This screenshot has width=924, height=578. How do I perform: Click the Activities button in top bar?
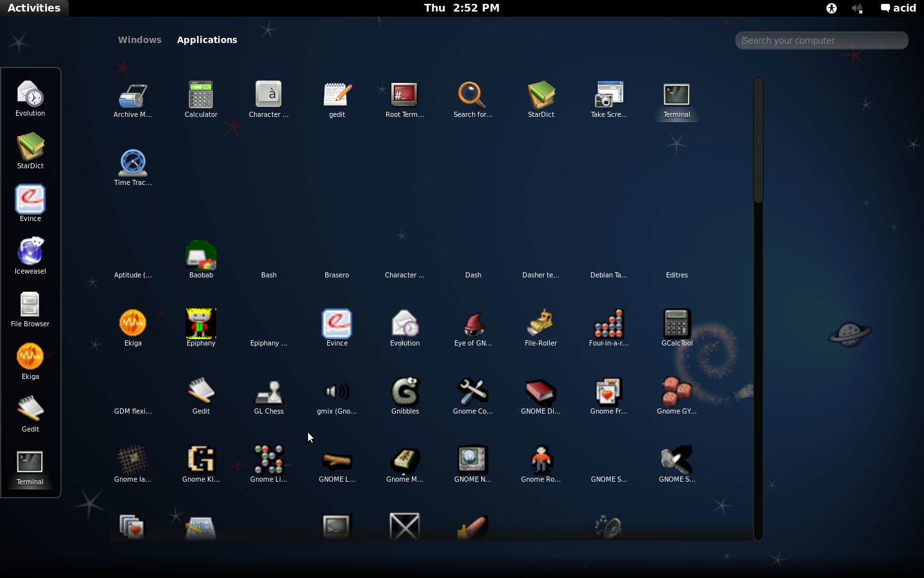34,8
